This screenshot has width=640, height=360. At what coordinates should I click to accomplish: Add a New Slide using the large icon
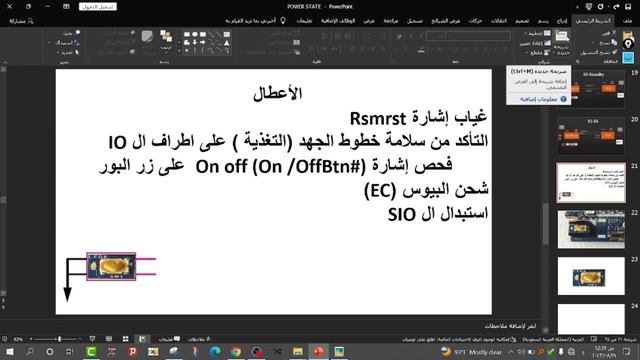[562, 37]
